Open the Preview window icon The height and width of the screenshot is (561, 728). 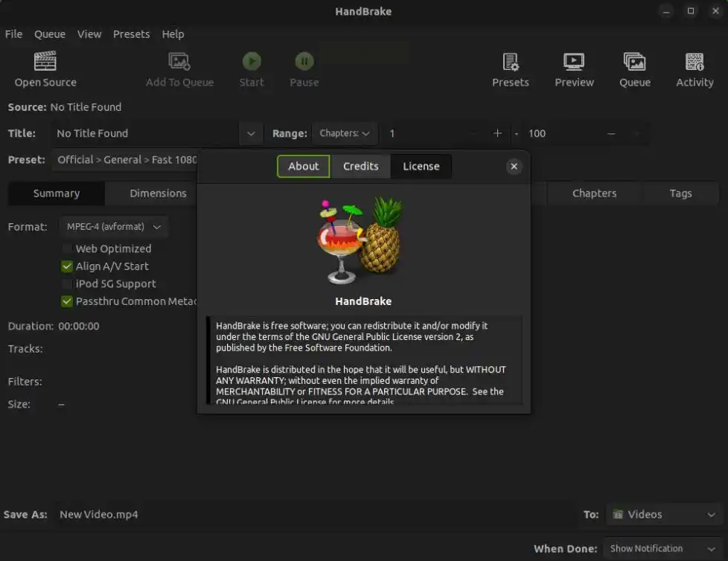[574, 61]
